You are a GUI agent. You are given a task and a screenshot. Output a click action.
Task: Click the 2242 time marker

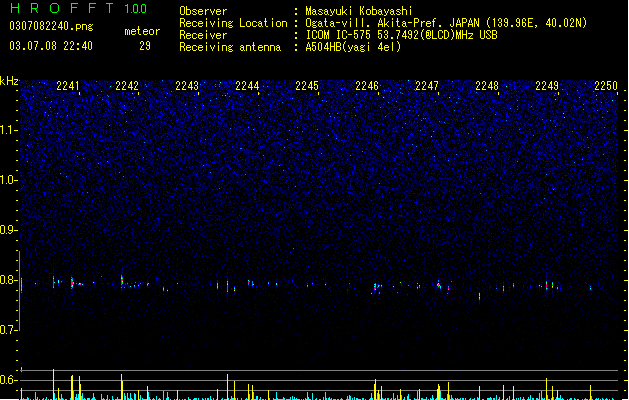127,86
